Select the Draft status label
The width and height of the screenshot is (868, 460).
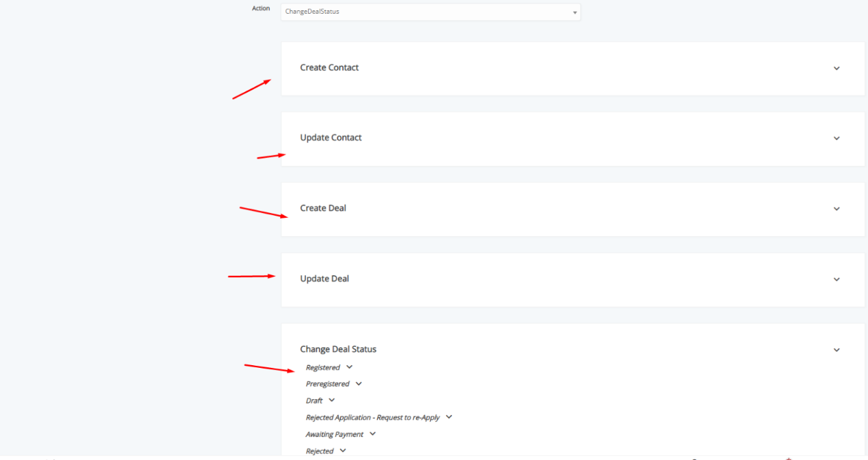coord(314,401)
